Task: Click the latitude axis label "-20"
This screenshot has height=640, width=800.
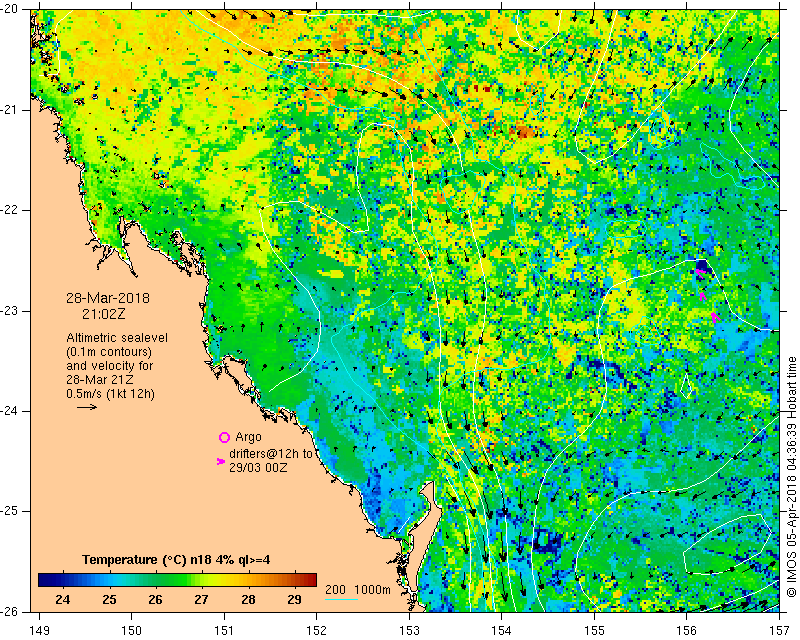Action: 10,9
